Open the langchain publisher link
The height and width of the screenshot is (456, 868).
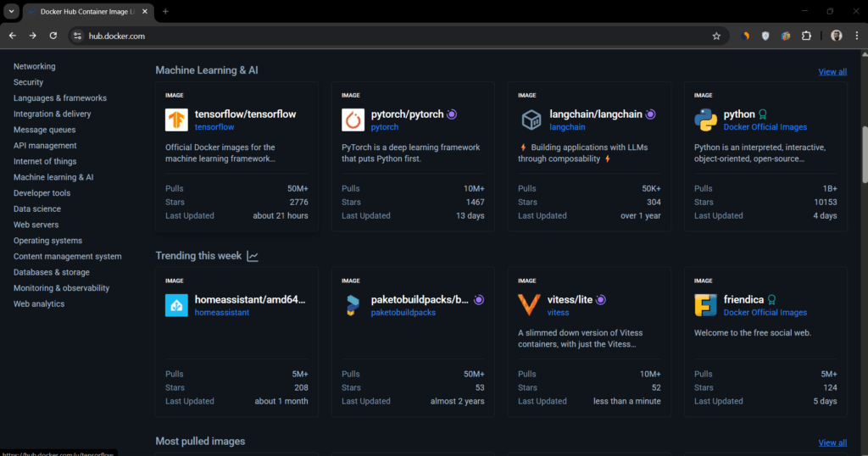pos(567,127)
